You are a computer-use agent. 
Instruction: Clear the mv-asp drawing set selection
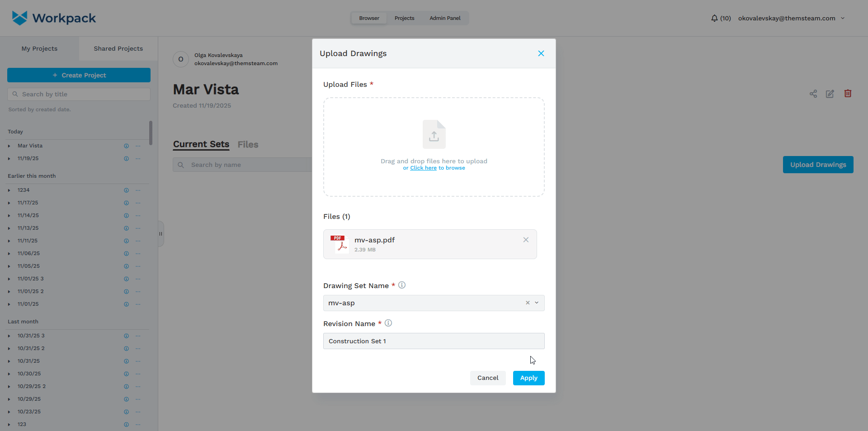(527, 303)
